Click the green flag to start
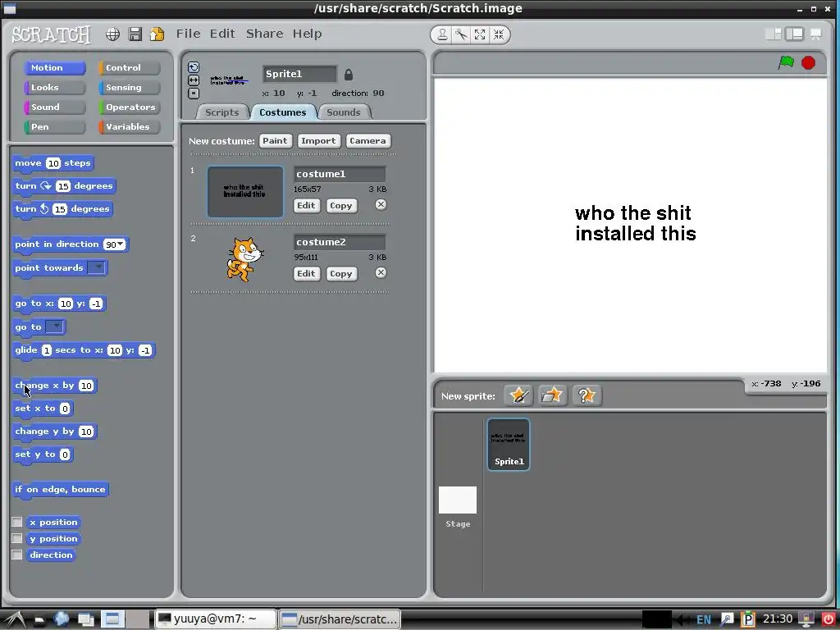The height and width of the screenshot is (630, 840). click(x=786, y=62)
